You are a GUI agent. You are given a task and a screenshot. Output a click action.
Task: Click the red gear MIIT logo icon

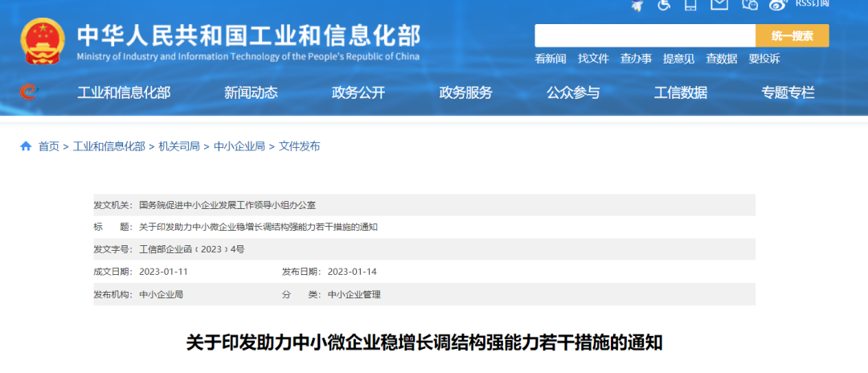tap(28, 92)
